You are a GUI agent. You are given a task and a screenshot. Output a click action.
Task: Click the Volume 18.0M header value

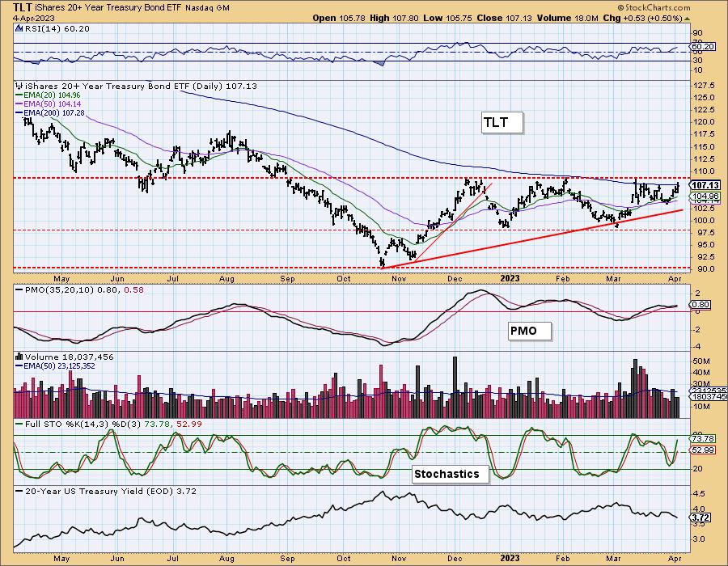pyautogui.click(x=567, y=18)
